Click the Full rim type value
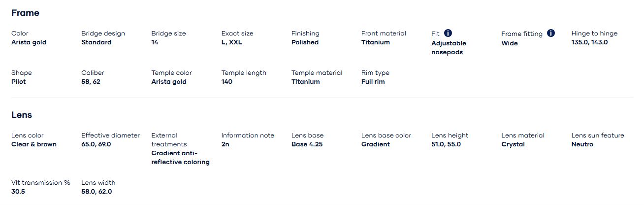Screen dimensions: 644x205 pos(373,82)
